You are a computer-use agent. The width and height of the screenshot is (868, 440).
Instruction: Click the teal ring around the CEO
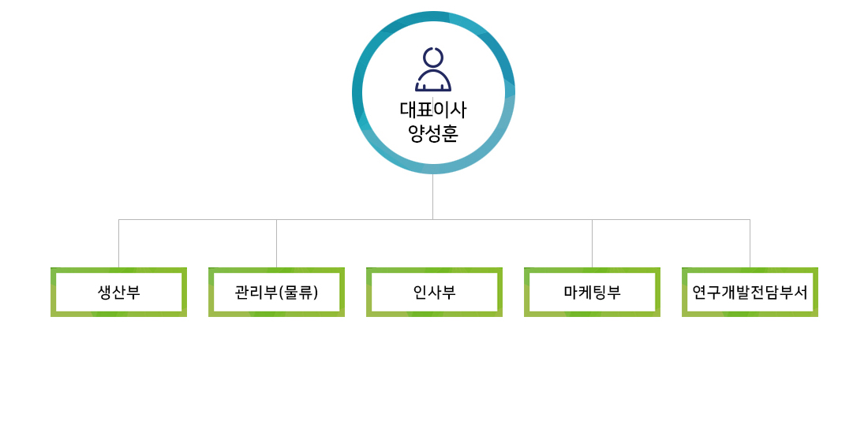click(357, 93)
